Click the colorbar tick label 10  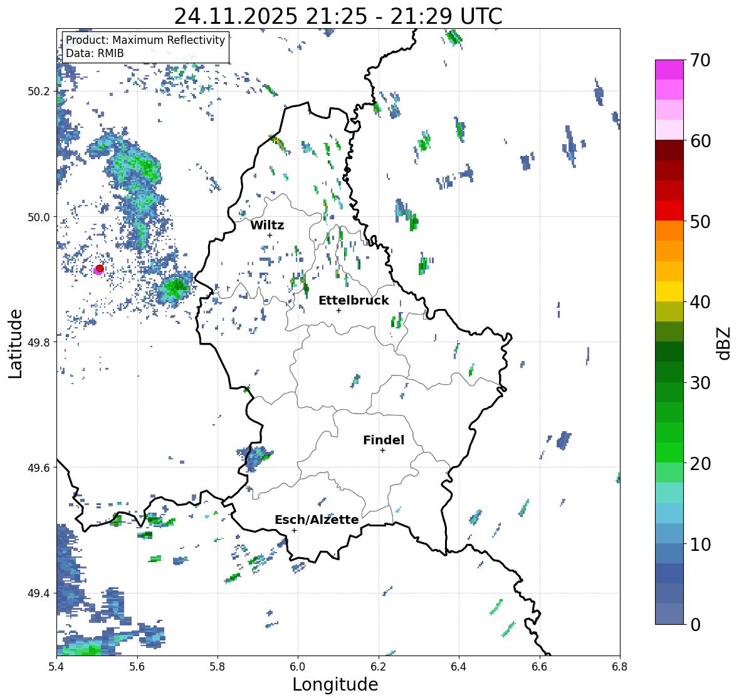point(700,544)
